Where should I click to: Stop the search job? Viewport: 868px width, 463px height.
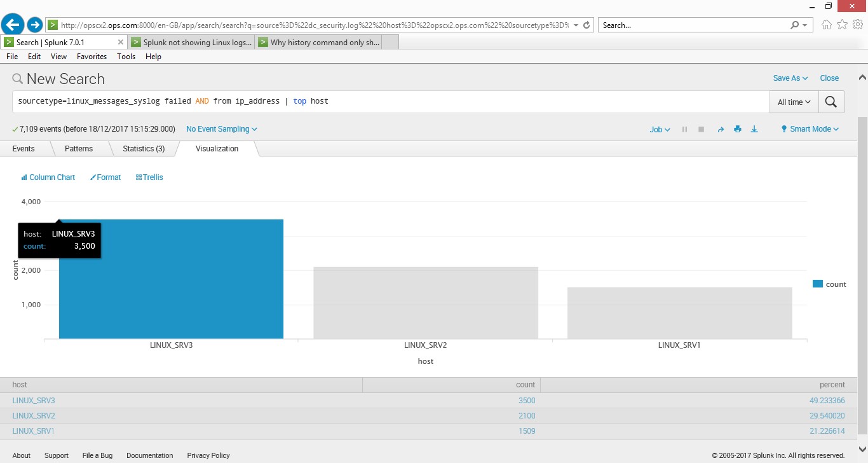click(701, 129)
